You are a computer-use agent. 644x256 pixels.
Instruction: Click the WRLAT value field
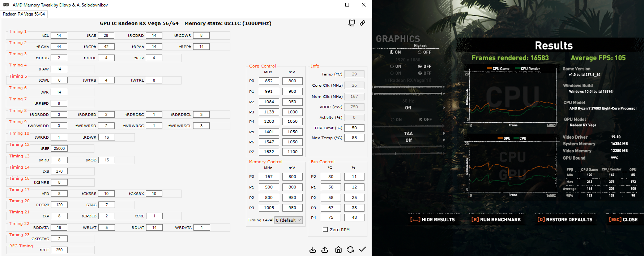tap(106, 227)
